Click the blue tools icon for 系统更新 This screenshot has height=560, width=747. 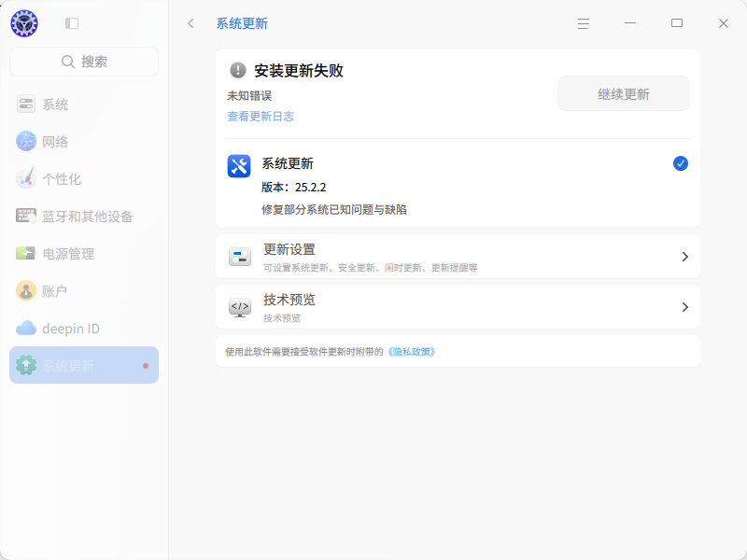click(239, 166)
